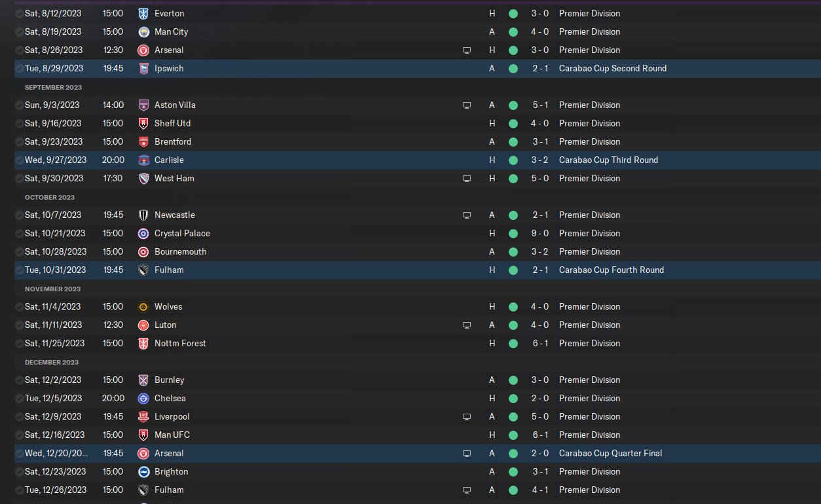821x504 pixels.
Task: Click the Carabao Cup Third Round competition link
Action: tap(608, 160)
